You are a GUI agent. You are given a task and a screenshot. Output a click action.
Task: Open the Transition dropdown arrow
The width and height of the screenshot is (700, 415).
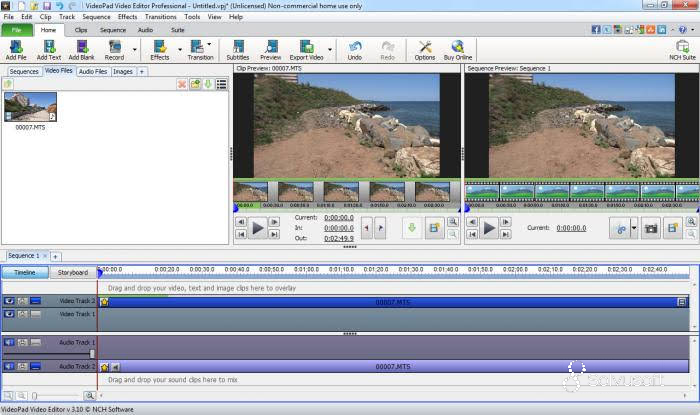click(x=209, y=44)
